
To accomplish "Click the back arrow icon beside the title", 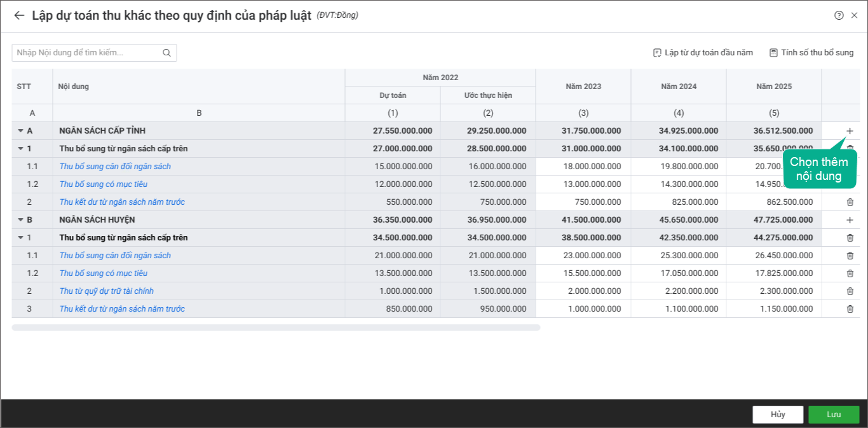I will 19,16.
